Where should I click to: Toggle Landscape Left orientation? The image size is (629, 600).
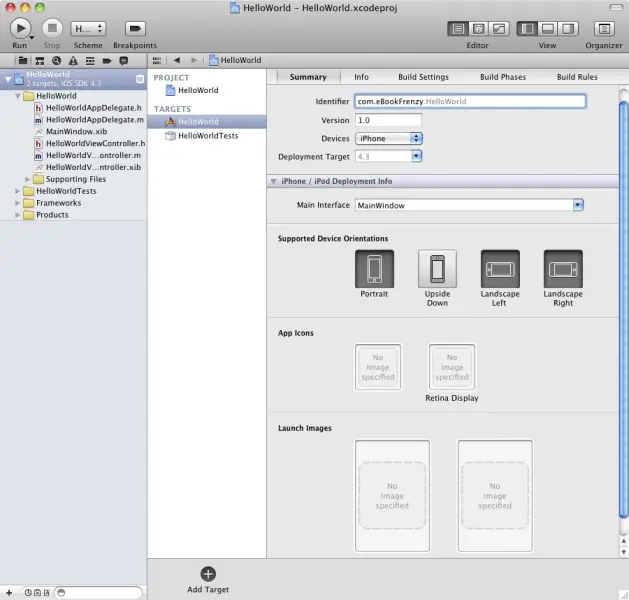coord(500,269)
